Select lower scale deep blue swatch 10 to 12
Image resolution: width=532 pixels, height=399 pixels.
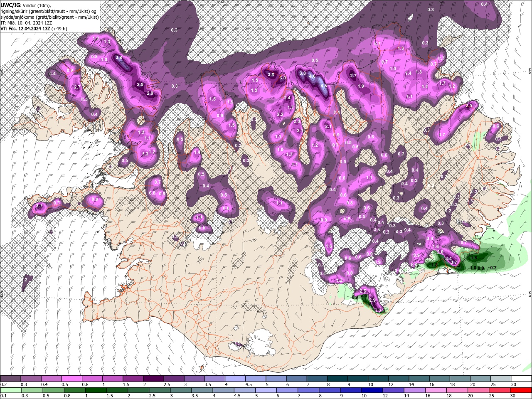(372, 390)
